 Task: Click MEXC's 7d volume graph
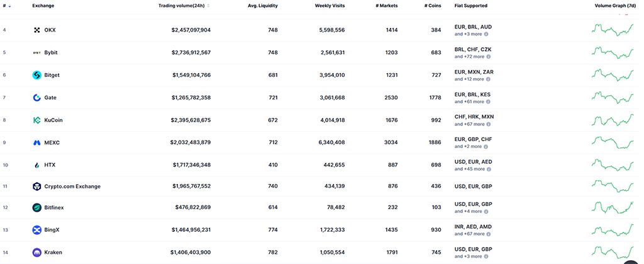[x=612, y=142]
